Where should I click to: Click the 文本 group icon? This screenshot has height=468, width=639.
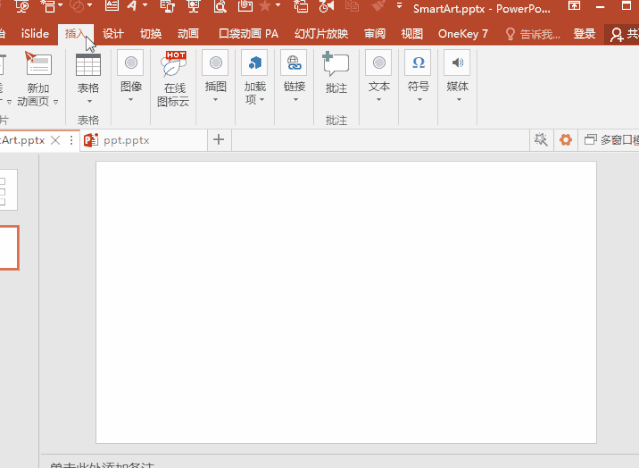[x=379, y=63]
